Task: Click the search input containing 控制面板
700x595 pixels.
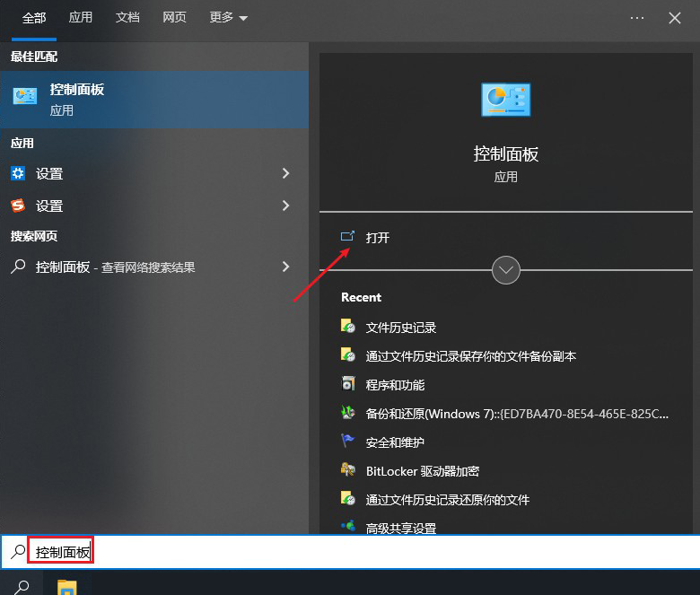Action: point(350,552)
